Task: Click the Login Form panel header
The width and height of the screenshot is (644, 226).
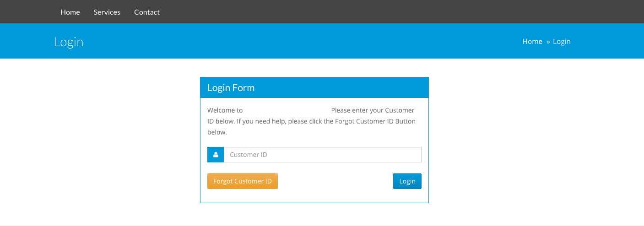Action: 314,87
